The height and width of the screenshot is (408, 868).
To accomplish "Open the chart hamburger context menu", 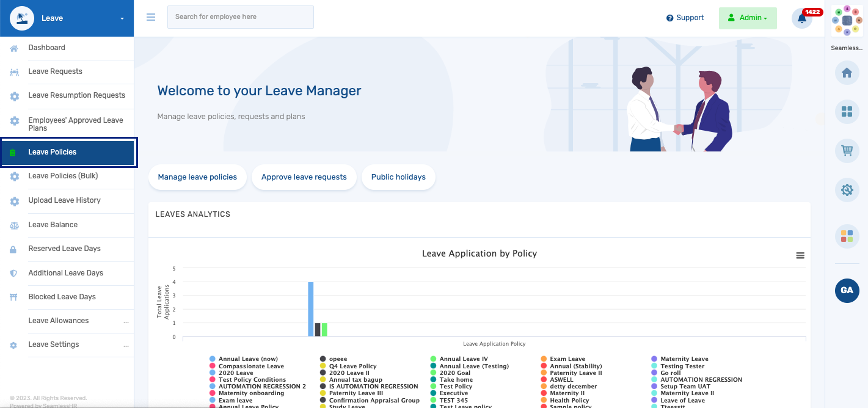I will 800,255.
